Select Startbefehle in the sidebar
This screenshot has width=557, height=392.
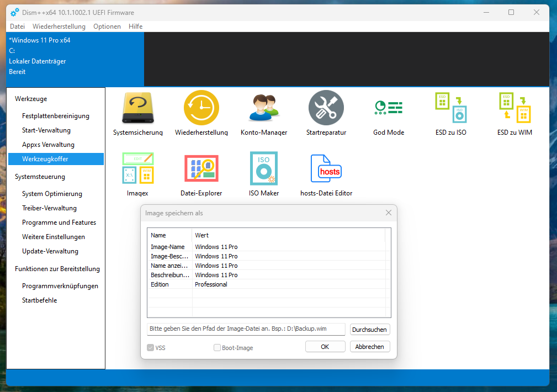(x=56, y=300)
